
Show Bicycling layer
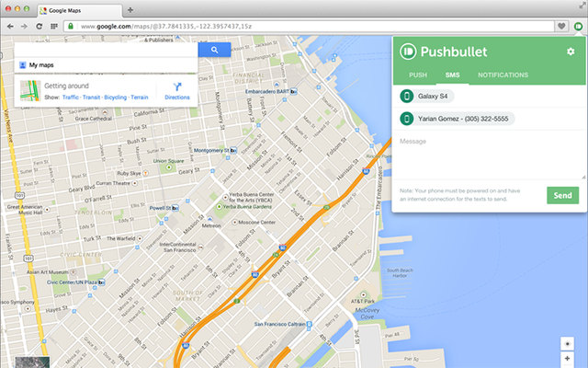(115, 98)
